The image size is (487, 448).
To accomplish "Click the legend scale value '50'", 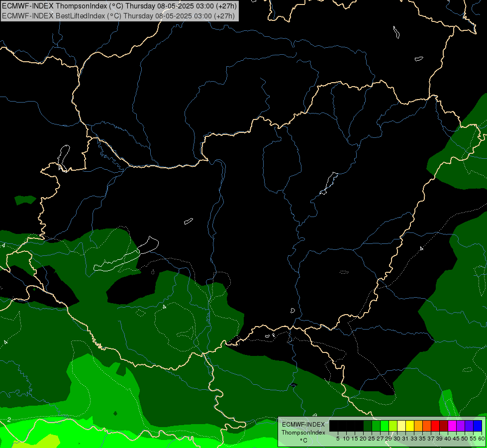I will tap(465, 439).
